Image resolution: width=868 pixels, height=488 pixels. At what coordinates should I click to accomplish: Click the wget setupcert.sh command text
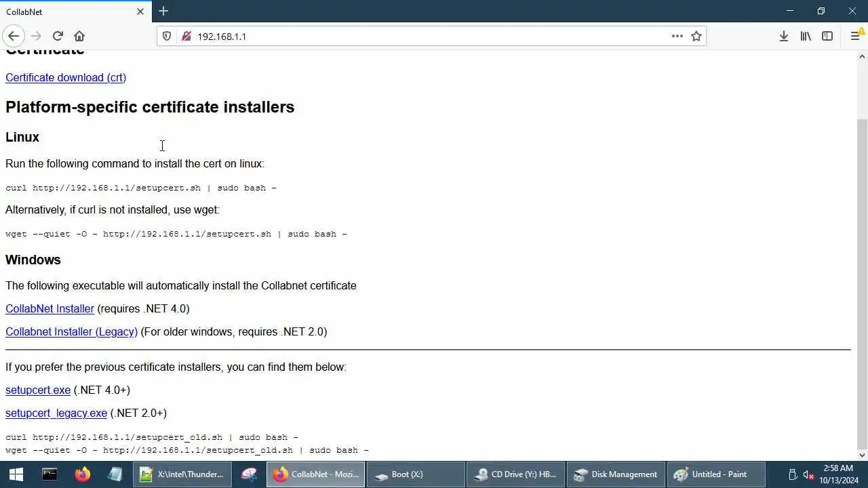coord(176,234)
